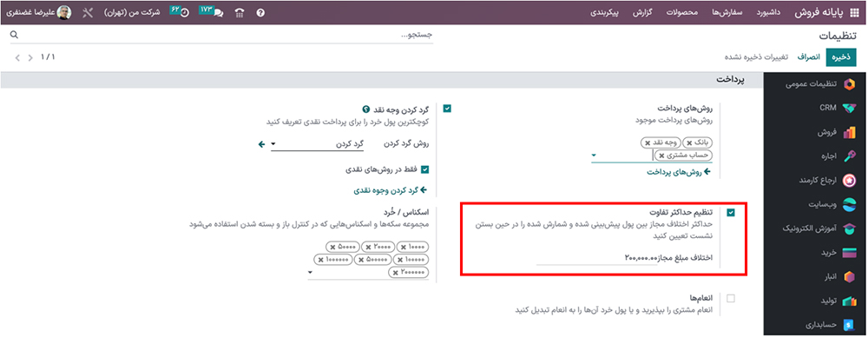Expand the اسکناس / خُرد dropdown arrow
The height and width of the screenshot is (338, 868).
pyautogui.click(x=310, y=272)
